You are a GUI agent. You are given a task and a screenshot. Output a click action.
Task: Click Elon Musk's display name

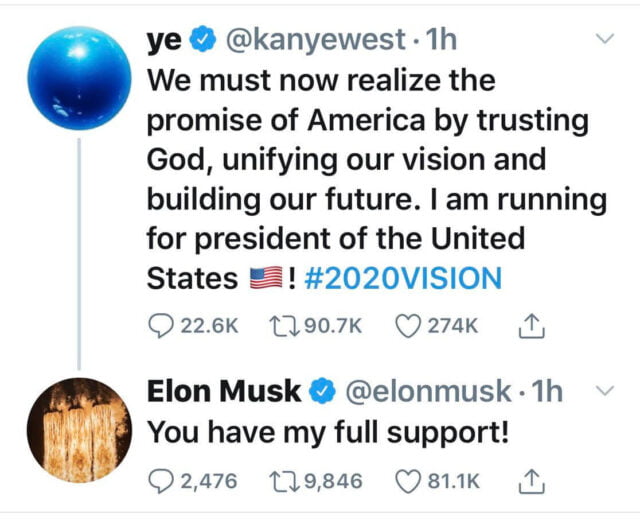225,392
